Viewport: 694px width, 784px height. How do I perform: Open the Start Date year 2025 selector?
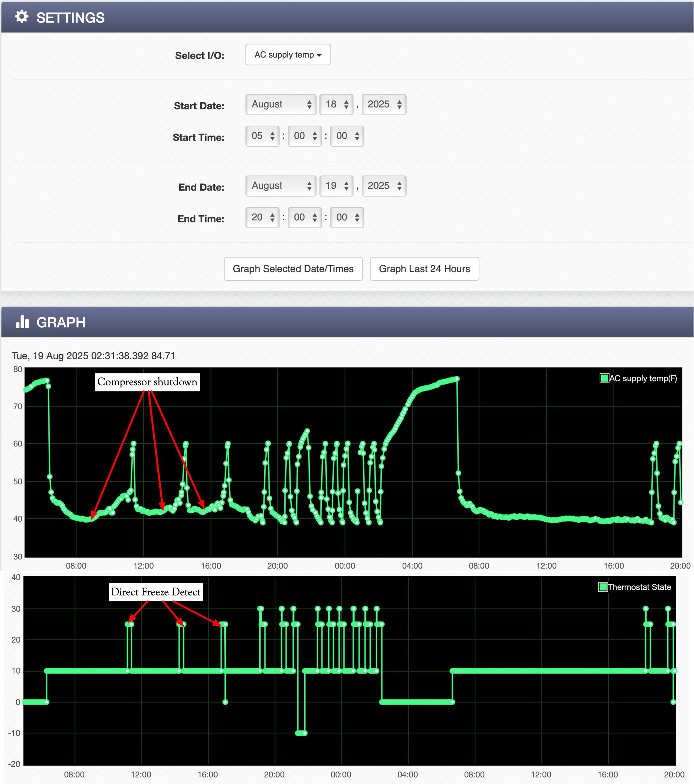click(384, 104)
